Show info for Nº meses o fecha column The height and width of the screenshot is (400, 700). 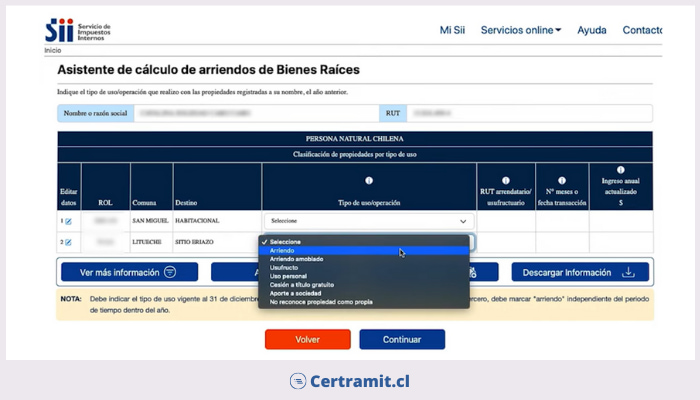(x=562, y=180)
